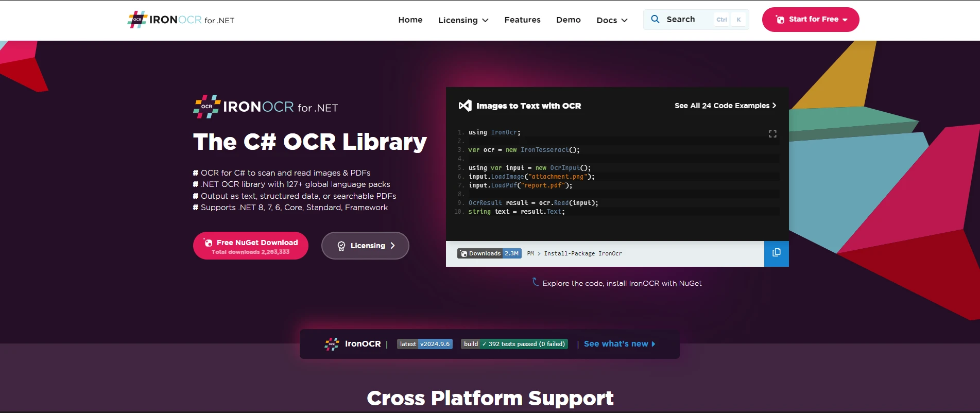Open the Start for Free dropdown
The height and width of the screenshot is (413, 980).
coord(810,20)
